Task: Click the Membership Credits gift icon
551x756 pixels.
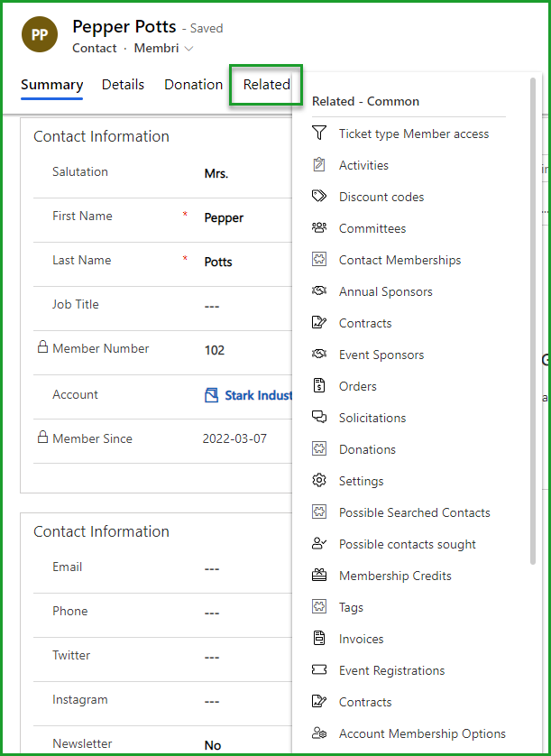Action: [x=319, y=576]
